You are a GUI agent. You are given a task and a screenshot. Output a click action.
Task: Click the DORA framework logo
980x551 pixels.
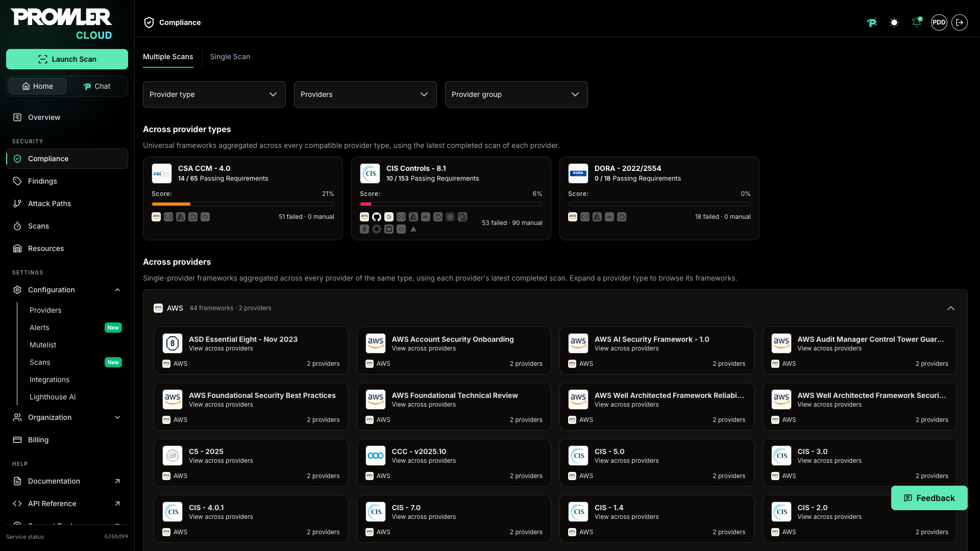tap(578, 173)
